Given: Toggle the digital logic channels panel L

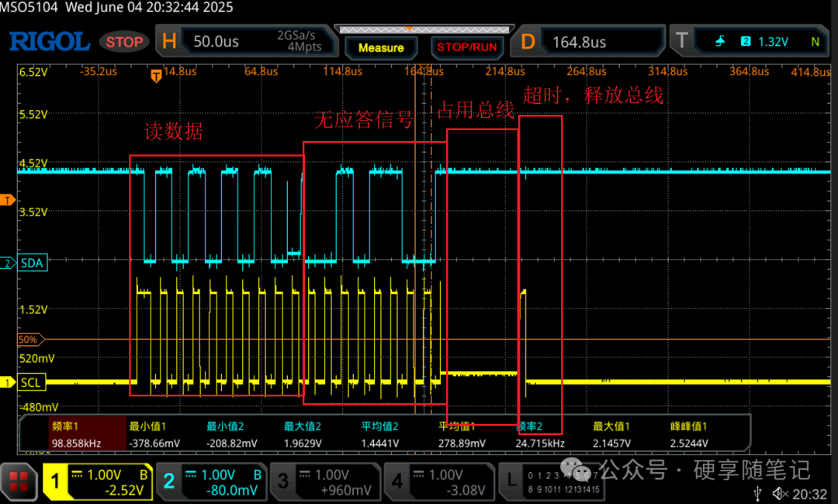Looking at the screenshot, I should click(512, 482).
